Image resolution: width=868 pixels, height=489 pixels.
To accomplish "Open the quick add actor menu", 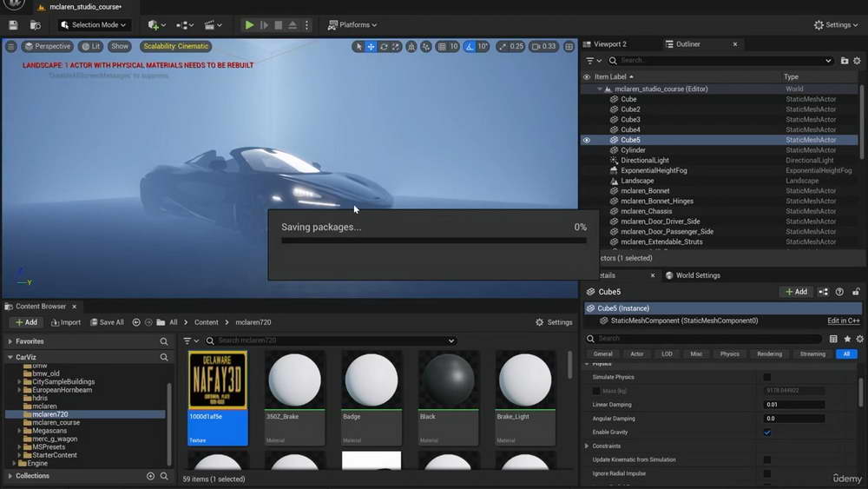I will point(156,25).
